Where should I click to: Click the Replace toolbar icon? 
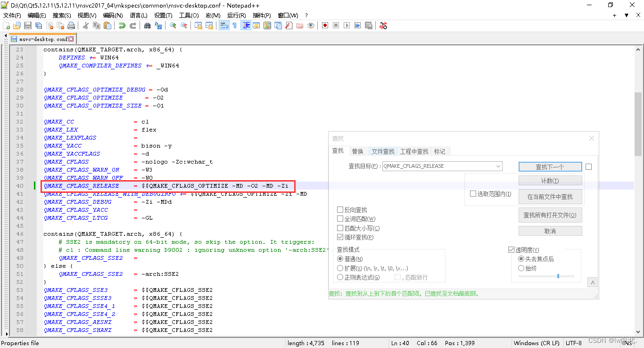(158, 25)
